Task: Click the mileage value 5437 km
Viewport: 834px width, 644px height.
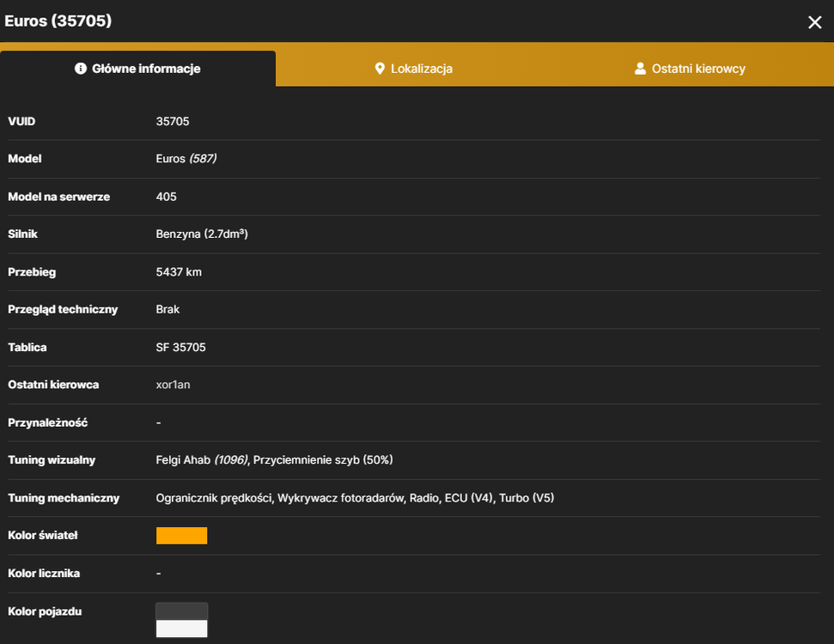Action: click(x=179, y=271)
